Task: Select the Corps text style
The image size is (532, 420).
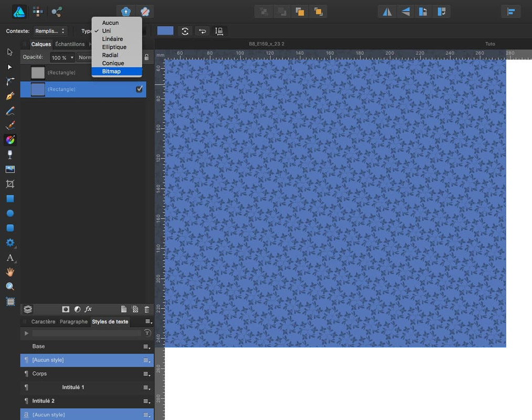Action: point(87,373)
